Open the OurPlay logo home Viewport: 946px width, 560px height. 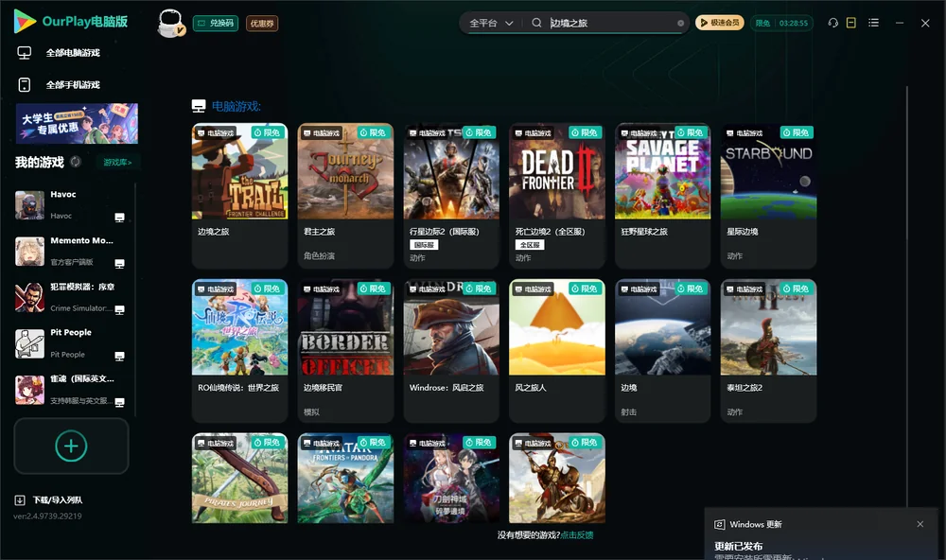coord(71,22)
